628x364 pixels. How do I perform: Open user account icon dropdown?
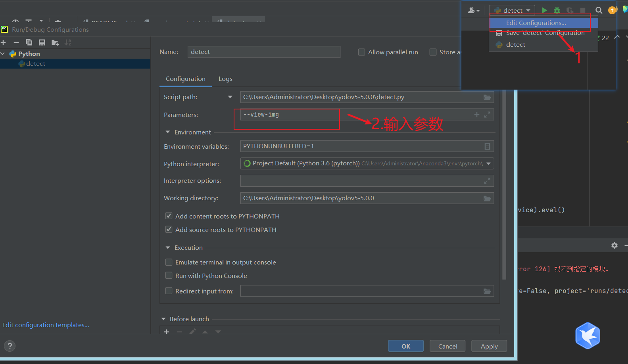474,10
